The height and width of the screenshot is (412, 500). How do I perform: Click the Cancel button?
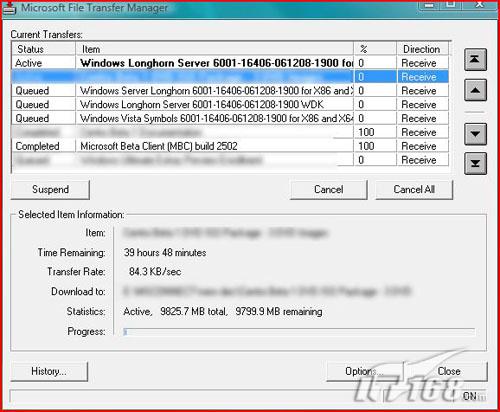coord(329,190)
